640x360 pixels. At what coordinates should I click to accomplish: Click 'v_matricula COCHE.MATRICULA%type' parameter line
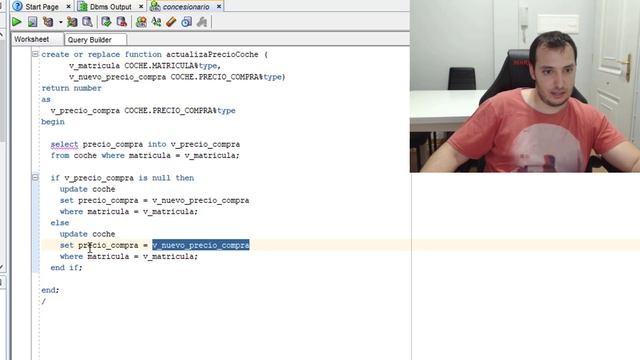(145, 66)
